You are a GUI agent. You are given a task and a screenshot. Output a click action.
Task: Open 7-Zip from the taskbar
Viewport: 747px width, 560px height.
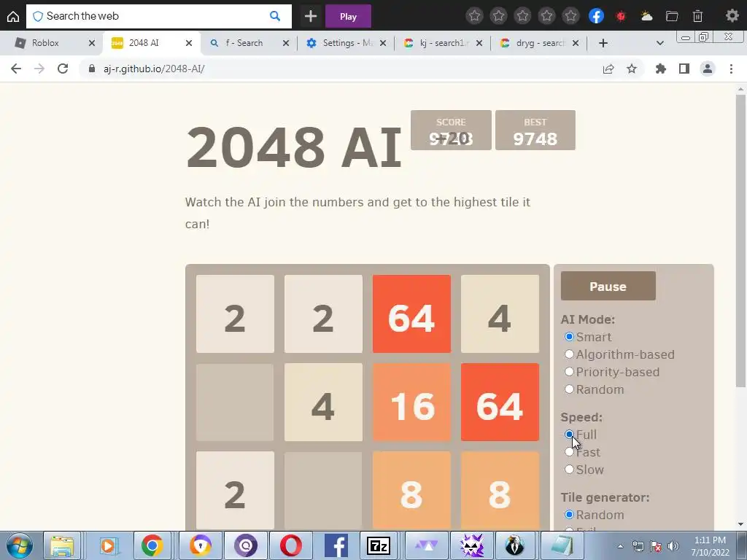click(379, 545)
